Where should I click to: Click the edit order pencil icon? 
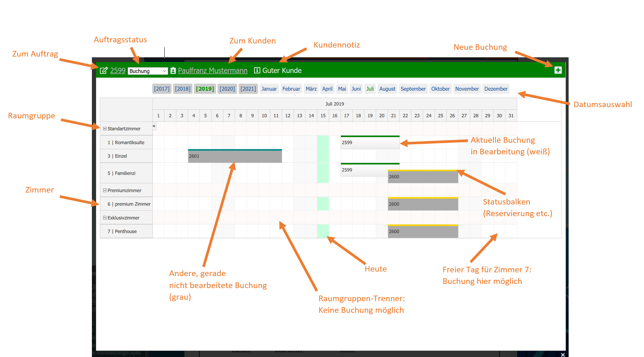coord(104,70)
